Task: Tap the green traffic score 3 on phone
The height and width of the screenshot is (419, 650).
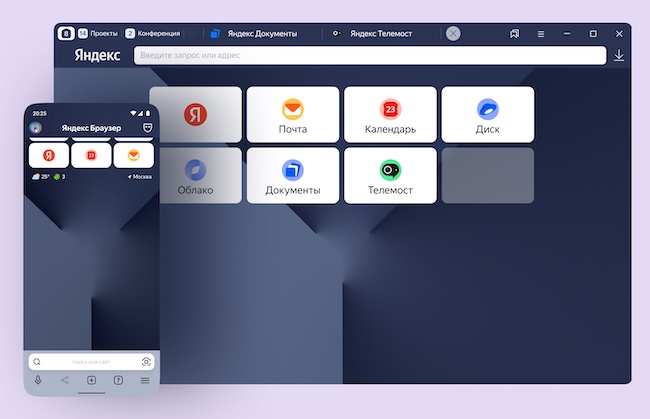Action: click(59, 177)
